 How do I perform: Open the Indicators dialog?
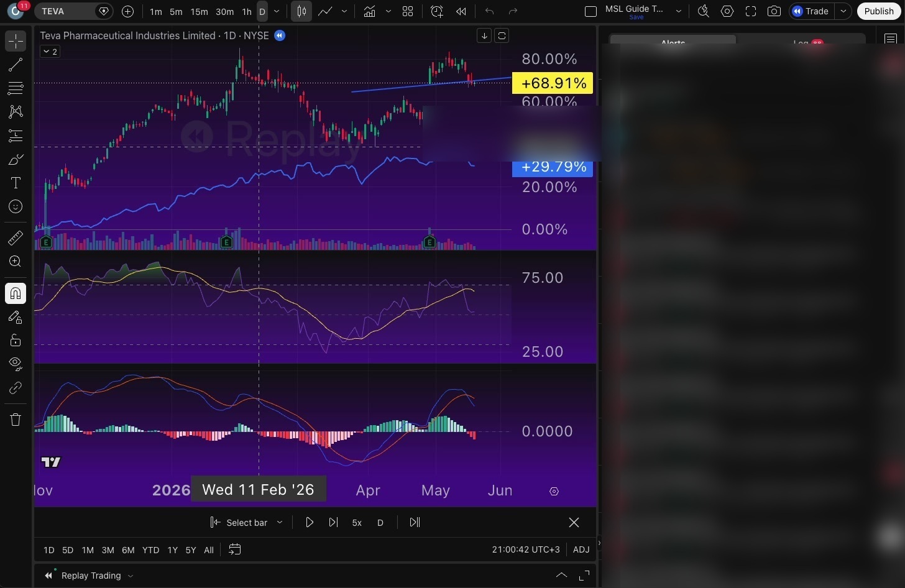pos(369,11)
